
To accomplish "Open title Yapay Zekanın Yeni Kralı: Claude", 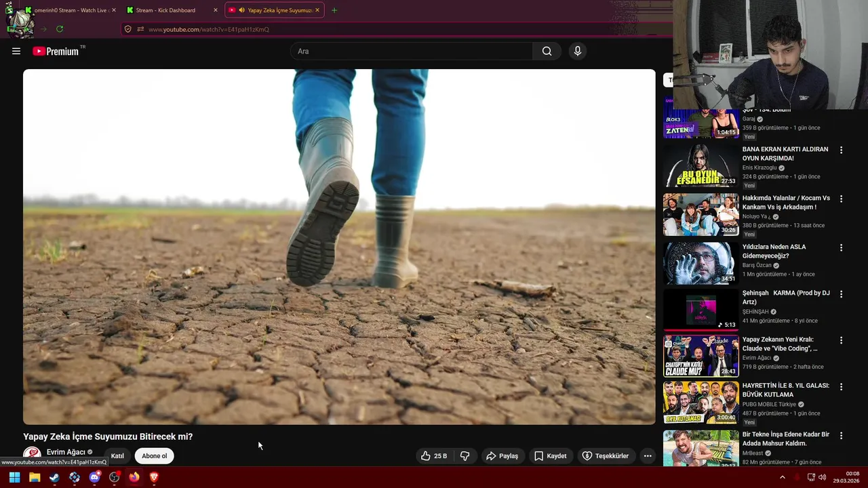I will (780, 344).
